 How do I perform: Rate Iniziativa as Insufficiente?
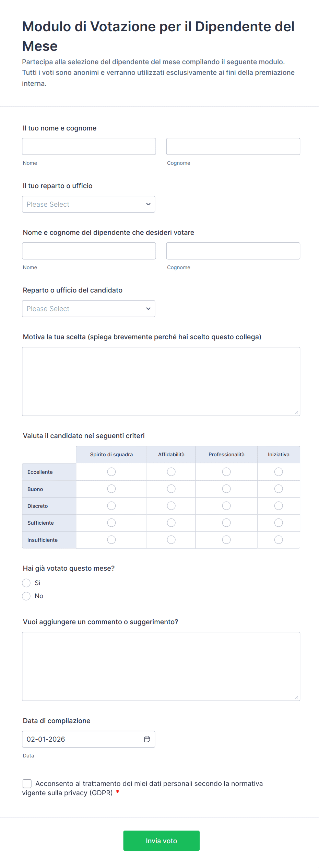tap(279, 540)
